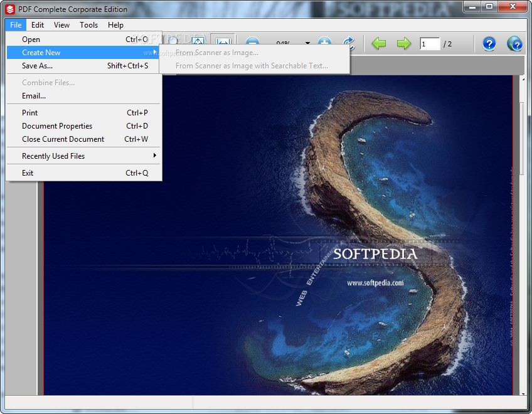Choose Exit from the File menu
The image size is (532, 414).
pyautogui.click(x=83, y=173)
